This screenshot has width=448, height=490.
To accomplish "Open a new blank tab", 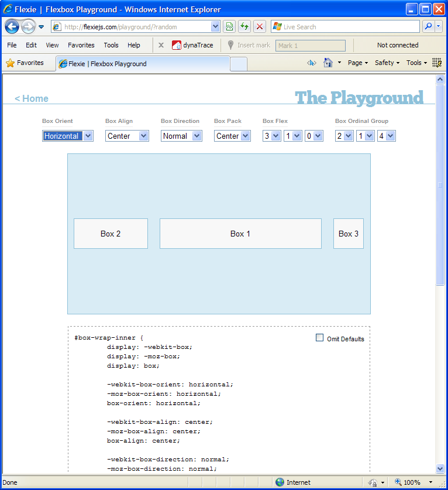I will click(239, 64).
